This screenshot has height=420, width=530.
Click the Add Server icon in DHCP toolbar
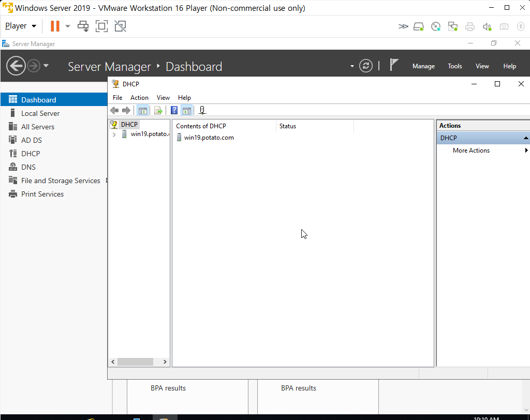(x=202, y=111)
